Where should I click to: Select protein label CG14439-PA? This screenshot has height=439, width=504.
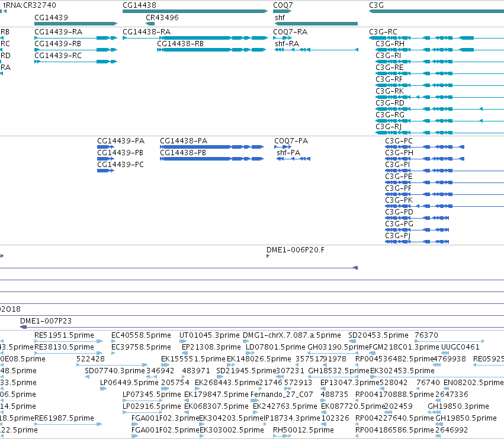[x=121, y=141]
